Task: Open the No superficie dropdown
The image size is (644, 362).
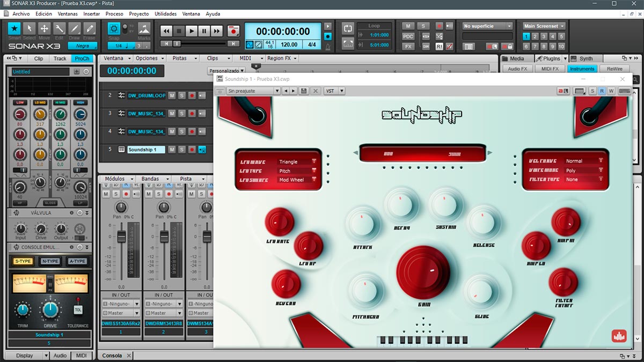Action: (x=487, y=26)
